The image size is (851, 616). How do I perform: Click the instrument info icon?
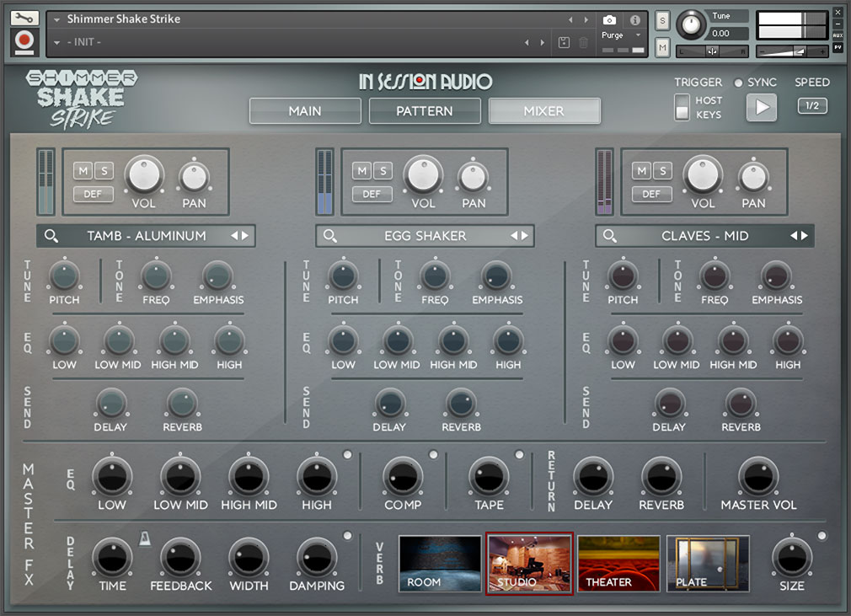point(635,20)
